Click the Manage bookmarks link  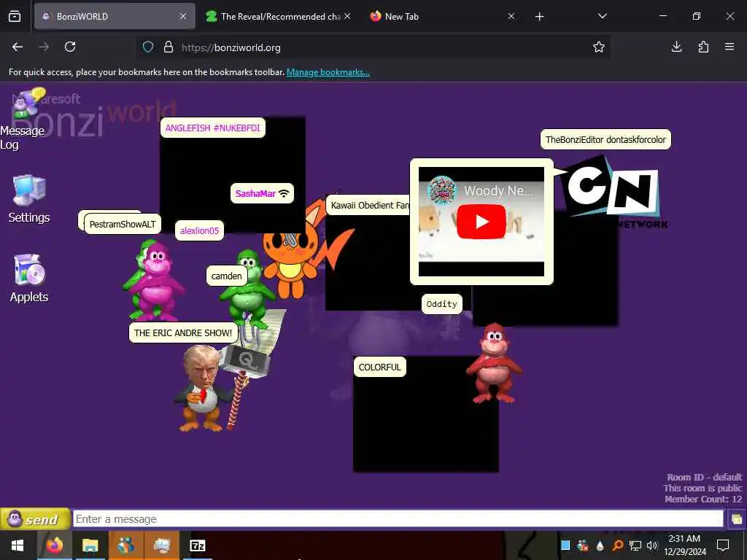tap(328, 72)
